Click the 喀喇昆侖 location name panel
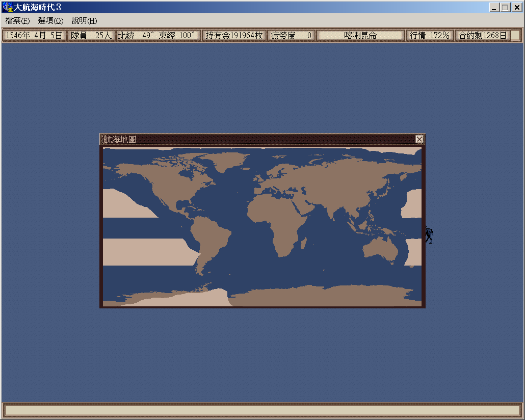This screenshot has width=525, height=420. (x=360, y=35)
